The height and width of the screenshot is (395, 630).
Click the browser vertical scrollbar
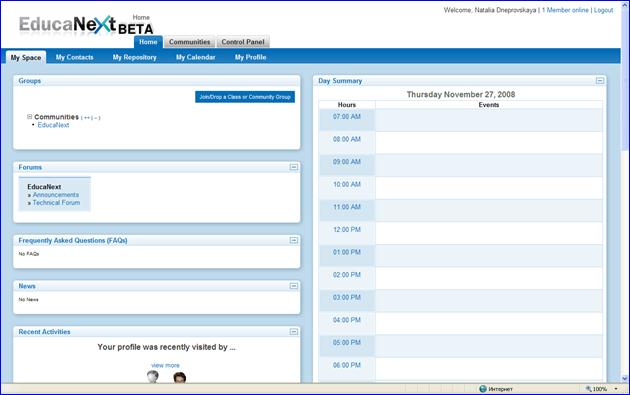point(625,191)
